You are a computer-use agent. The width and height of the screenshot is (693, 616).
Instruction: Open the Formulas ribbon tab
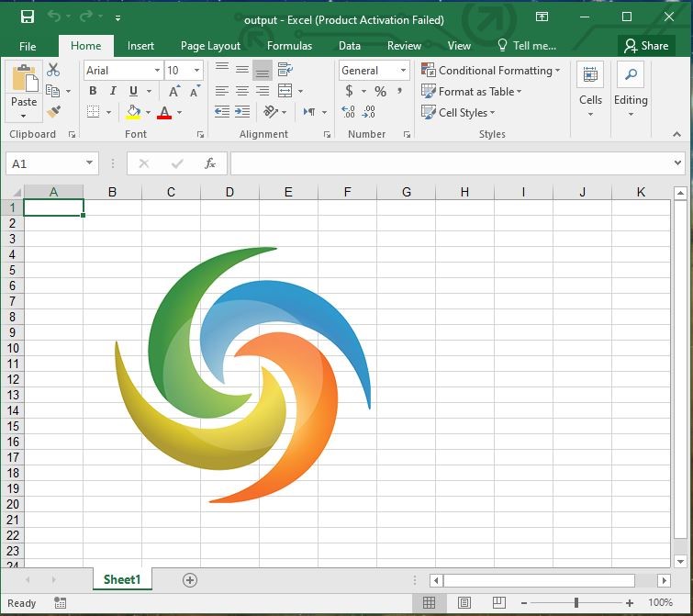point(289,46)
